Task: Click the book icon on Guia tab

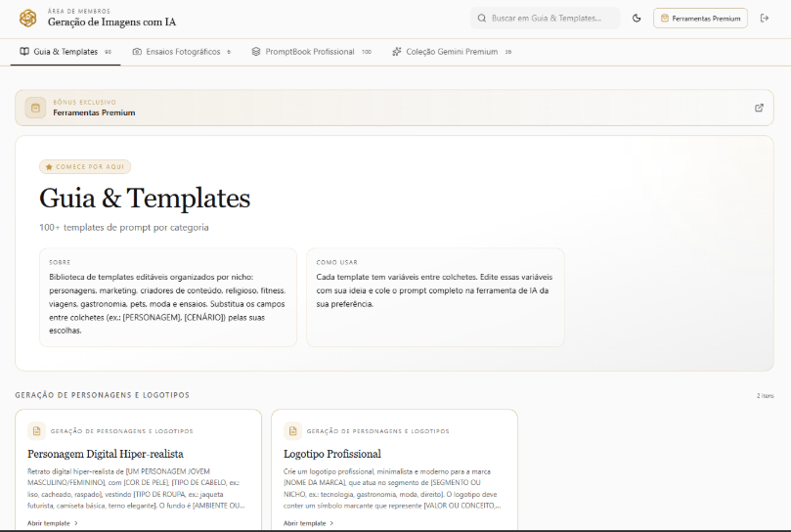Action: (24, 52)
